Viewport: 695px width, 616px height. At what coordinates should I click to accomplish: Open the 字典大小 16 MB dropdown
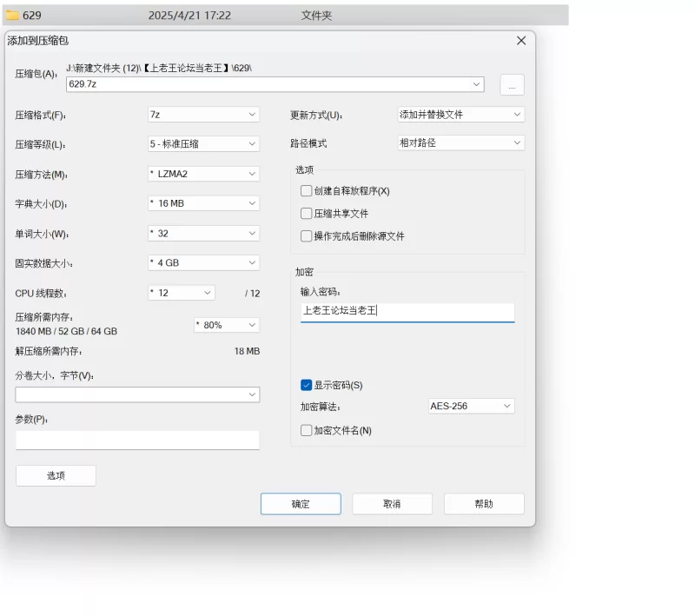click(x=203, y=203)
